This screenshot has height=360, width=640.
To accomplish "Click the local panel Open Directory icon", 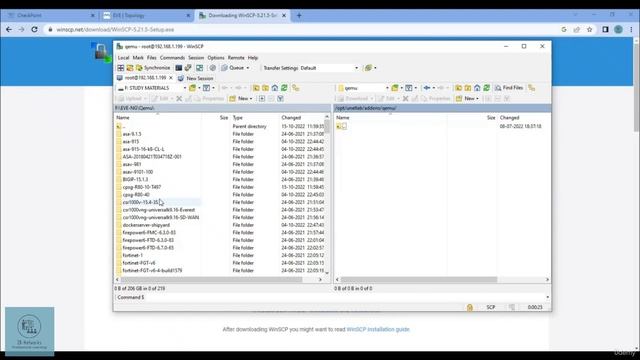I will pos(193,88).
